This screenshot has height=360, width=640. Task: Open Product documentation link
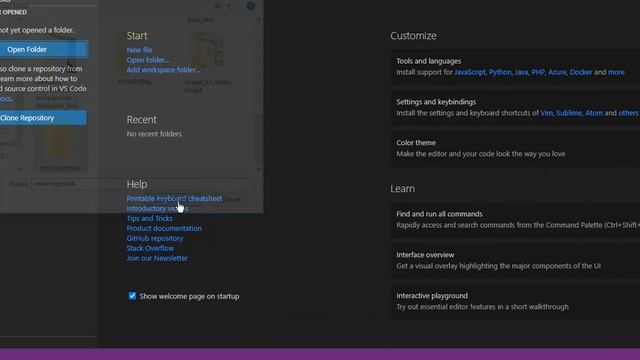pos(164,228)
